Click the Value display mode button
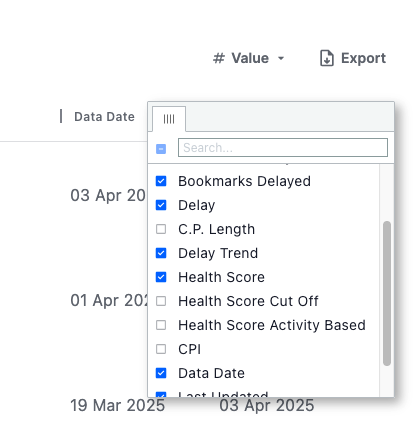 pyautogui.click(x=249, y=58)
